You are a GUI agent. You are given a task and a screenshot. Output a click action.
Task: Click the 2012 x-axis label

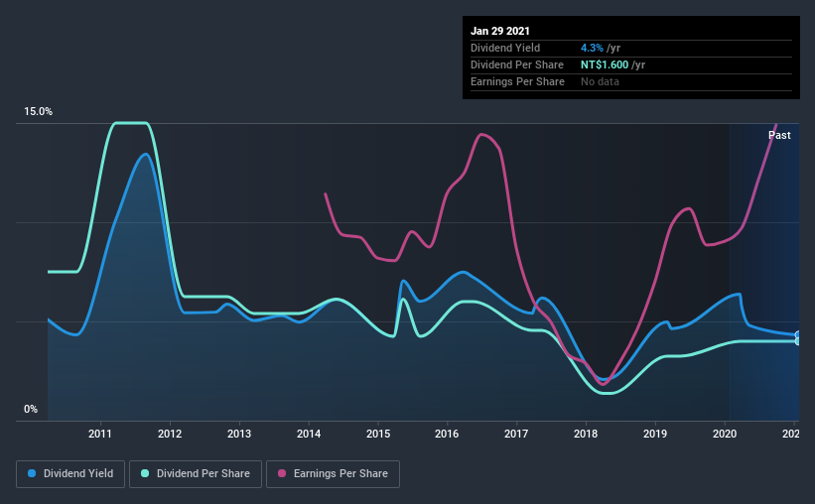[x=170, y=434]
